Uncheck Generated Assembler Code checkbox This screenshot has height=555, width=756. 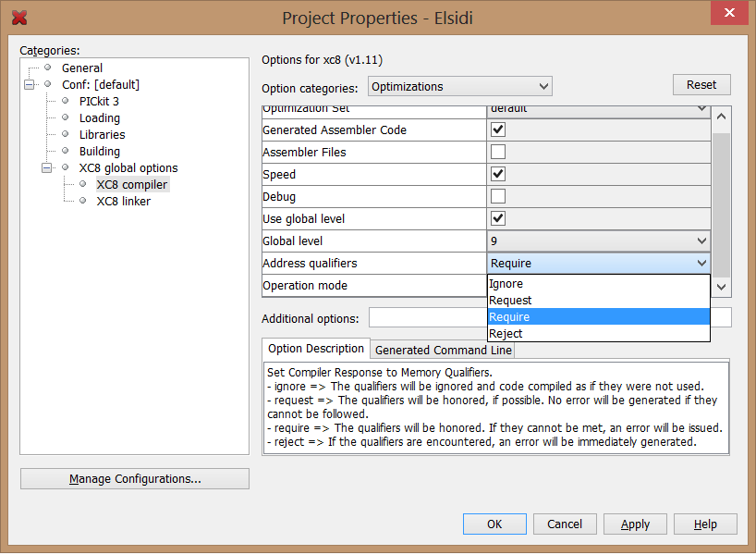[498, 130]
